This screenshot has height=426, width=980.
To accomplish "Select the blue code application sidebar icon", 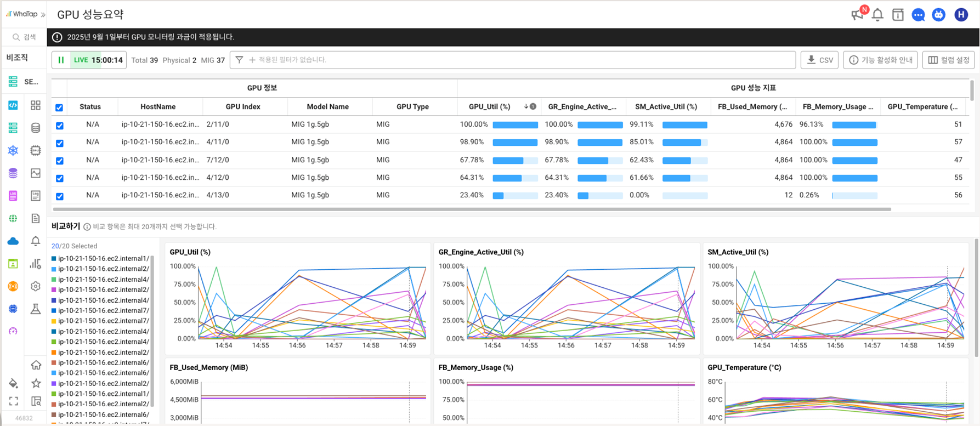I will [13, 105].
